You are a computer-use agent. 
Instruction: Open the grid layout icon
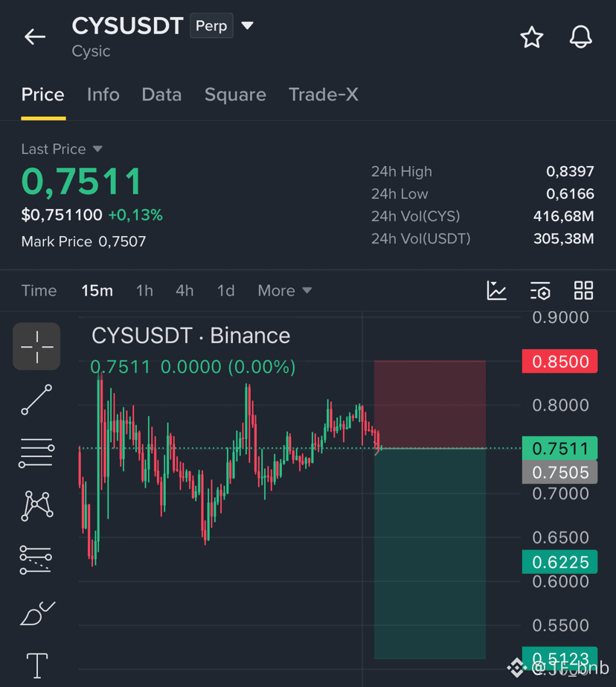coord(583,290)
